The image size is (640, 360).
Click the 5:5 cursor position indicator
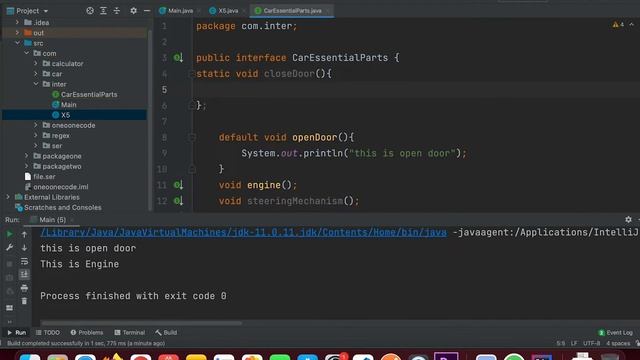[x=561, y=343]
